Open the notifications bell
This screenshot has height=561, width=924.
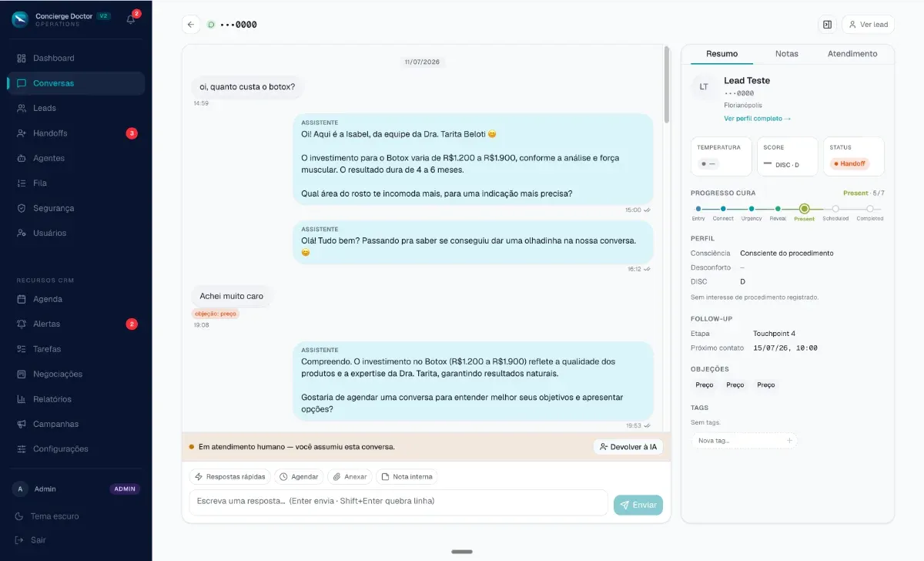(x=131, y=19)
